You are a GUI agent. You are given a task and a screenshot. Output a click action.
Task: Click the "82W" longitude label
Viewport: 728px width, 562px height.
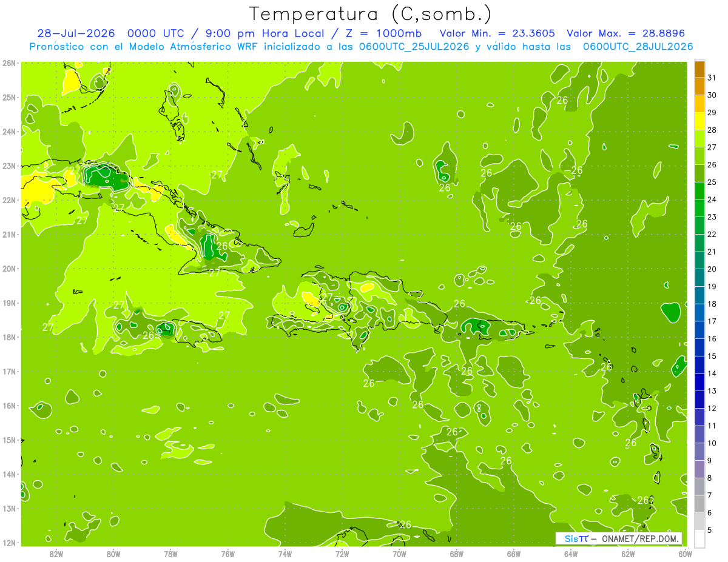tap(56, 554)
